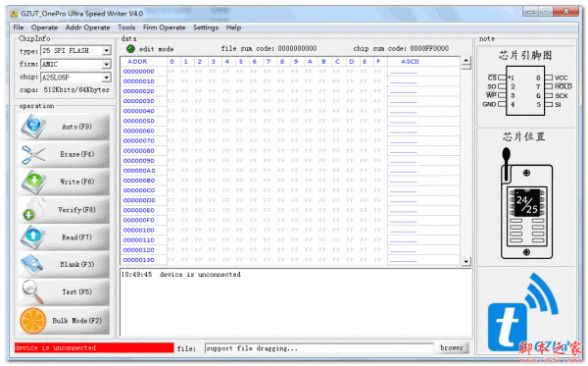The width and height of the screenshot is (588, 366).
Task: Open the Tools menu
Action: [x=126, y=27]
